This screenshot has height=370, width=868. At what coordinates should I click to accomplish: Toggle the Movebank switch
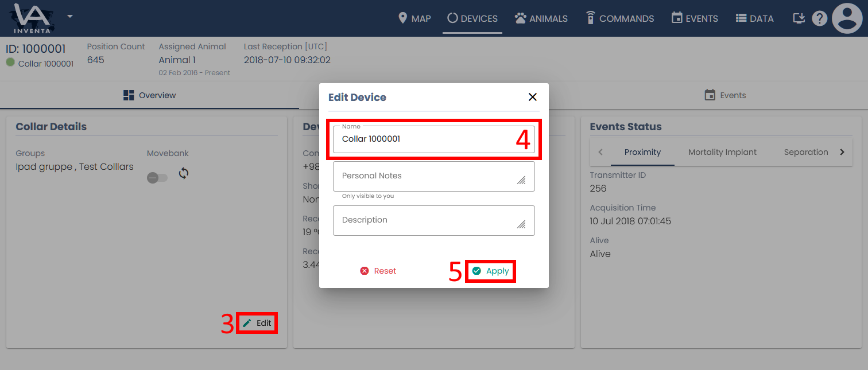(157, 178)
